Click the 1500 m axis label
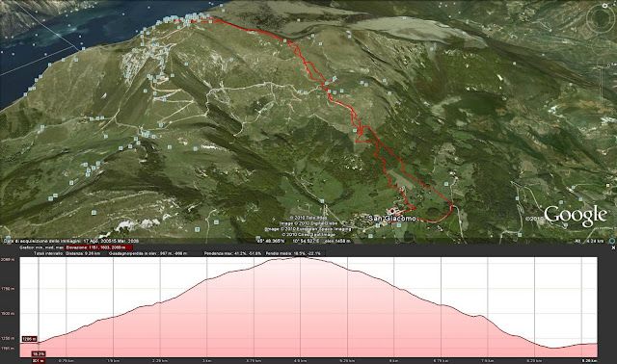Viewport: 617px width, 364px height. tap(8, 314)
